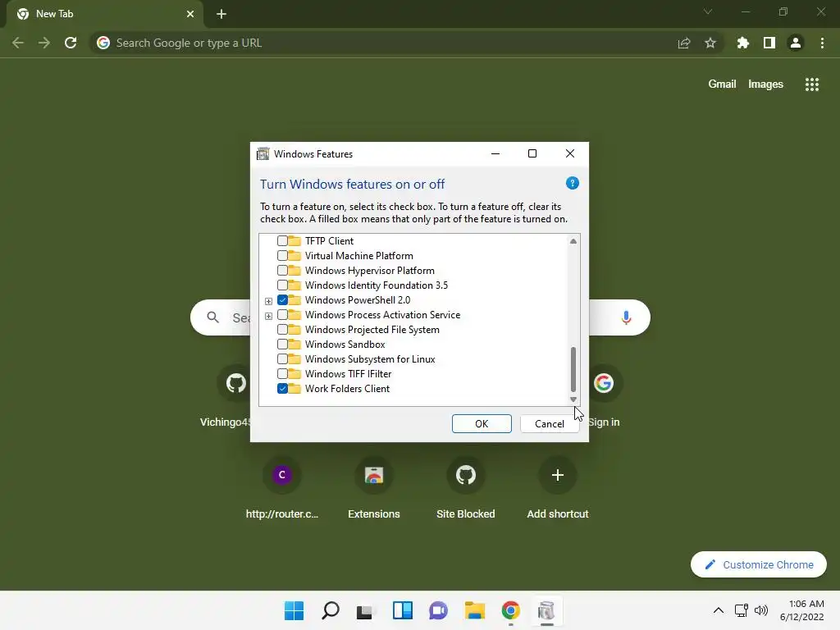Check Windows Process Activation Service
The image size is (840, 630).
tap(282, 315)
